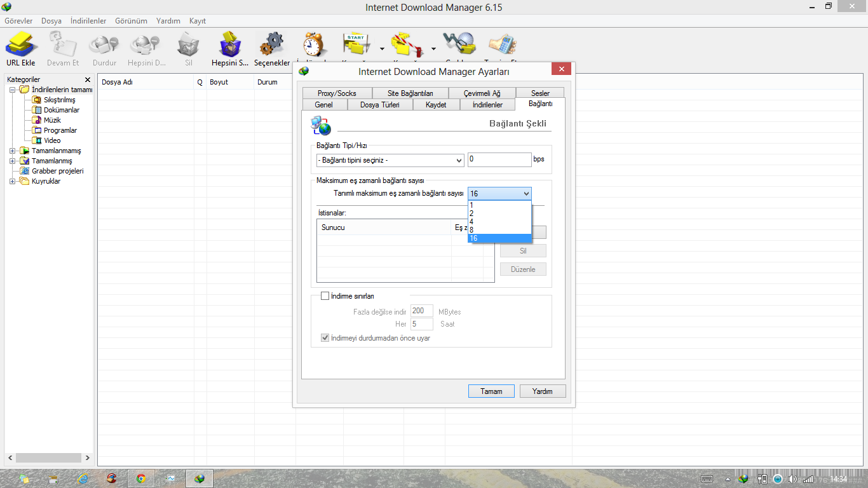Expand the Tamamlanmamış tree node
This screenshot has height=488, width=868.
pyautogui.click(x=13, y=151)
